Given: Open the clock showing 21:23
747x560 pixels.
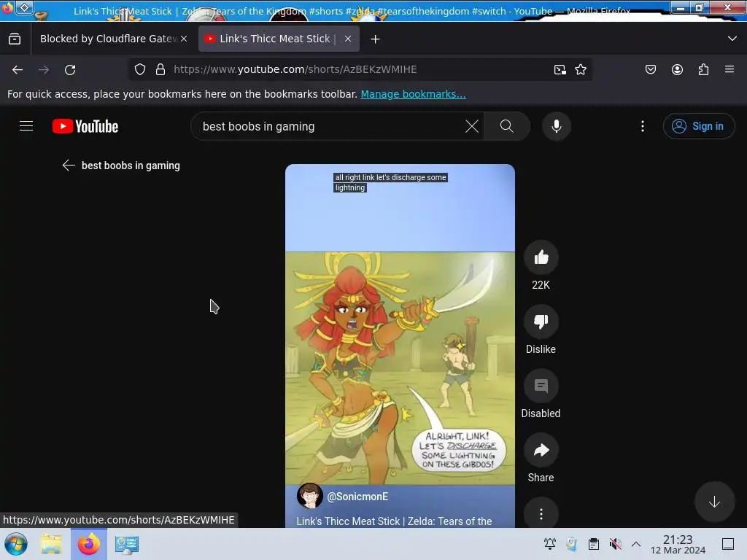Looking at the screenshot, I should coord(678,544).
